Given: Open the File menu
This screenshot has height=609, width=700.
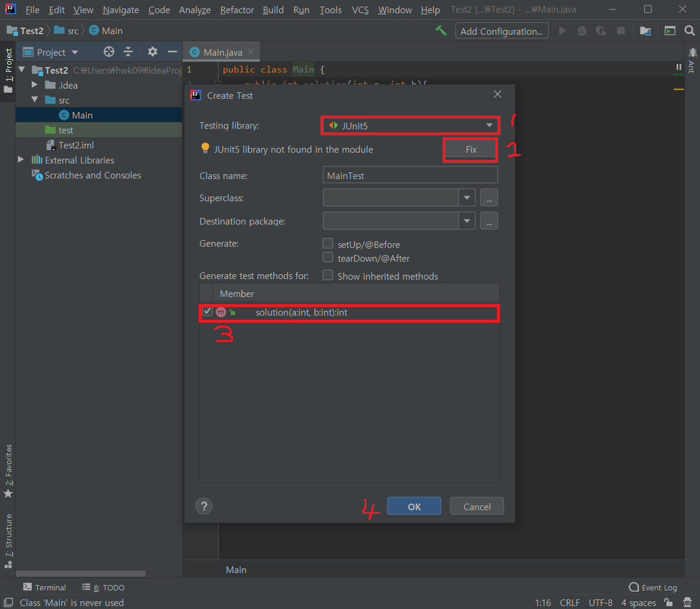Looking at the screenshot, I should coord(32,10).
